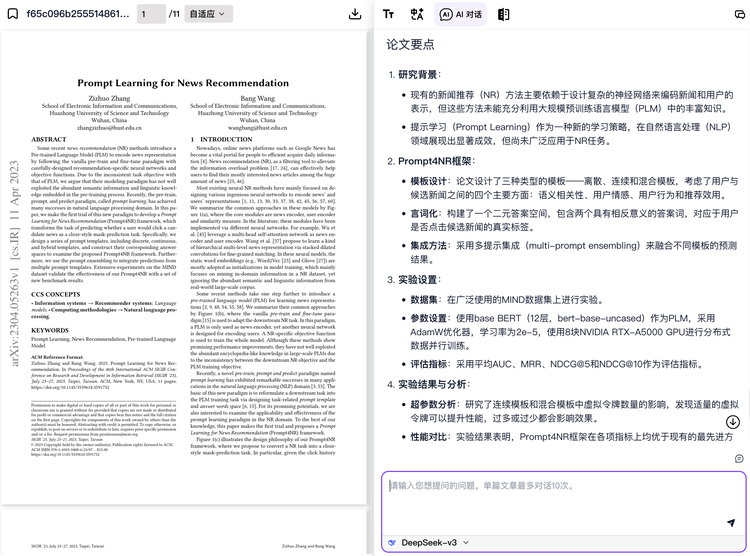Click the 研究背景 section heading
Viewport: 750px width, 556px height.
click(418, 75)
